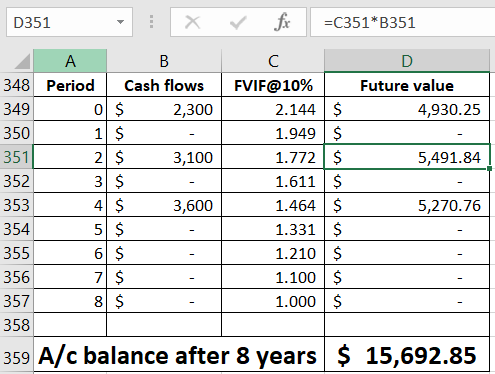Select FVIF cell showing 1.611
Screen dimensions: 495x374
[273, 181]
